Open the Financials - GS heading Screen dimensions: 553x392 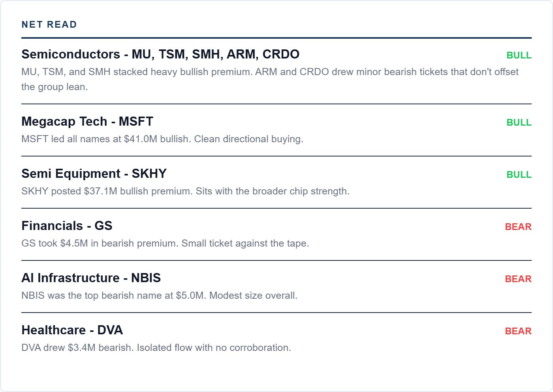(x=67, y=226)
